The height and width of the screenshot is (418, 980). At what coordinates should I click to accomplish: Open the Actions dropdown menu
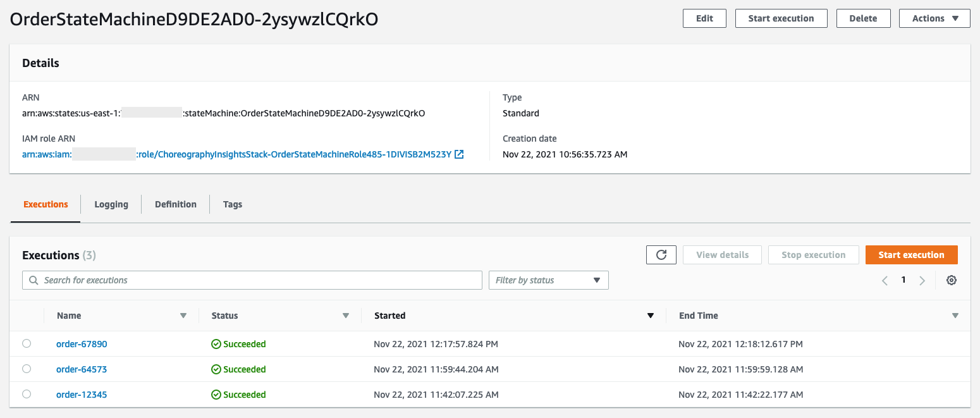(x=934, y=18)
